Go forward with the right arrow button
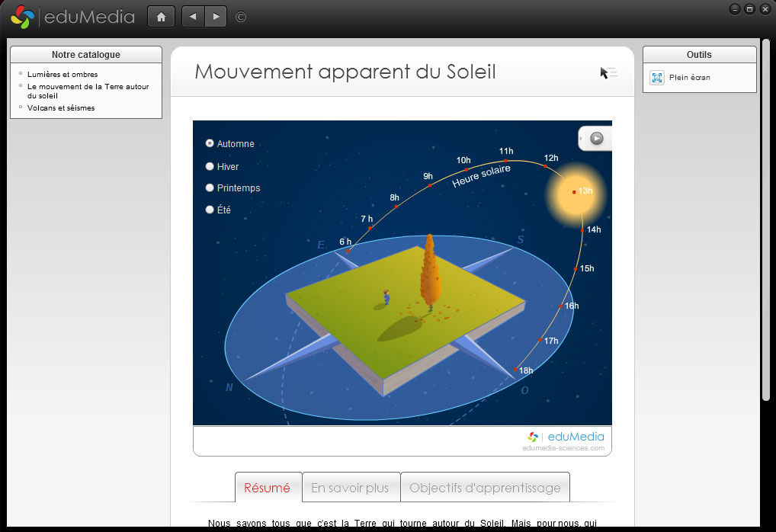The height and width of the screenshot is (532, 776). pos(216,17)
